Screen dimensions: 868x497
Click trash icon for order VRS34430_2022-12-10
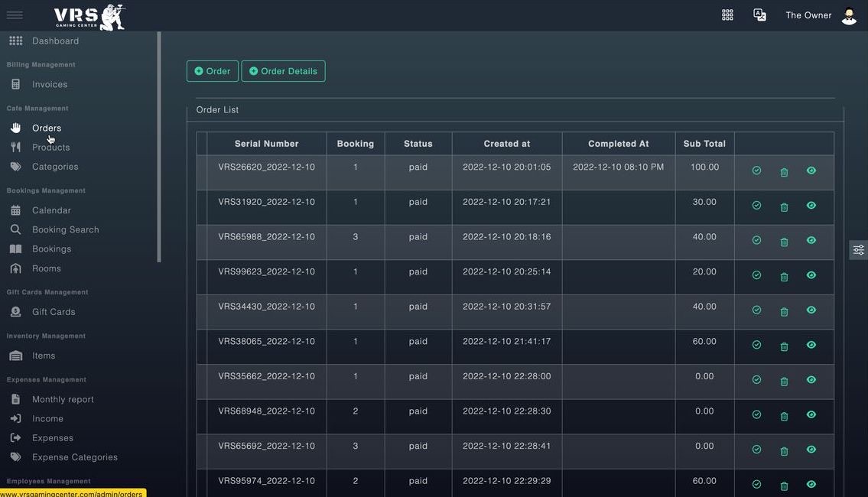click(784, 312)
